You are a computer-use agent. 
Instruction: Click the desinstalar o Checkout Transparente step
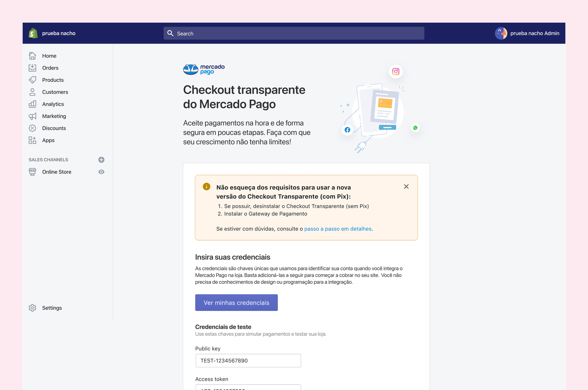click(x=296, y=206)
